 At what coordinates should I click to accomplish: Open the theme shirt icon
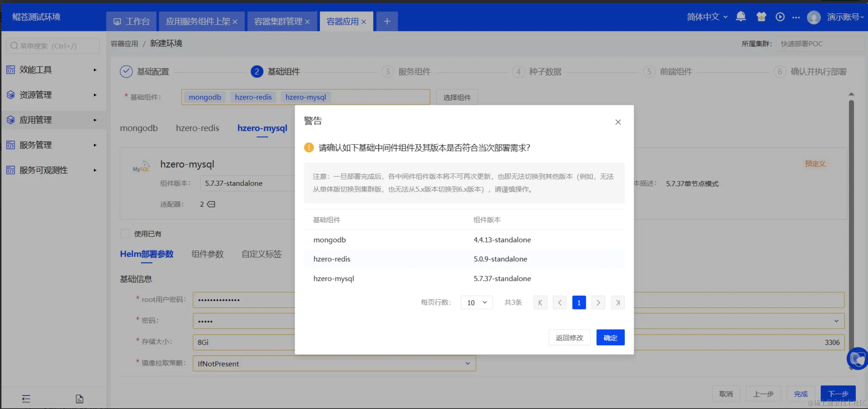(x=761, y=17)
